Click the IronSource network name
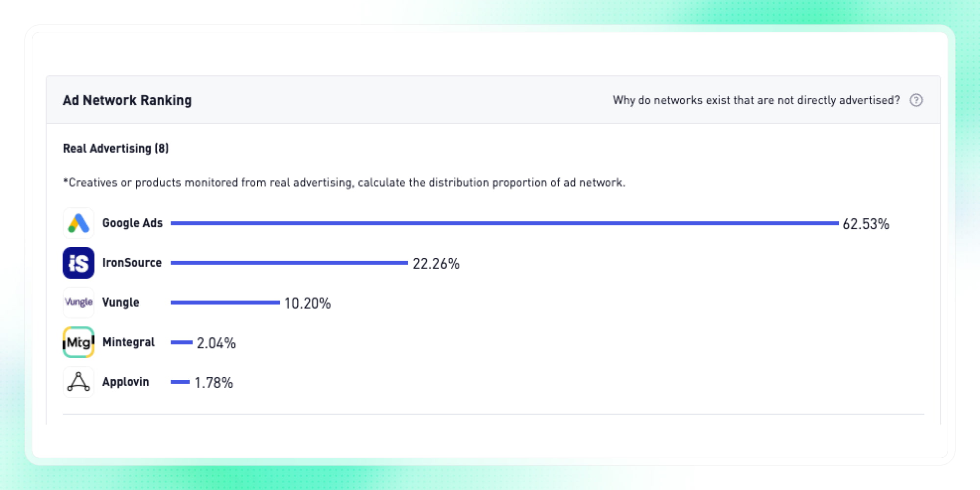This screenshot has width=980, height=490. pos(132,263)
